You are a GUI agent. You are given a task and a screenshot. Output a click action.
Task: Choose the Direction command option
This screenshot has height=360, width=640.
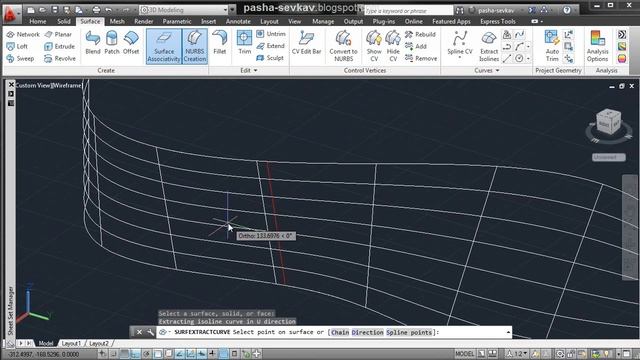pyautogui.click(x=367, y=332)
